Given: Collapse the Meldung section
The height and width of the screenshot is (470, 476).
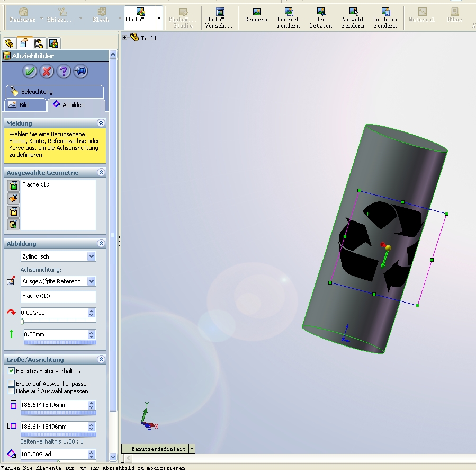Looking at the screenshot, I should (101, 123).
